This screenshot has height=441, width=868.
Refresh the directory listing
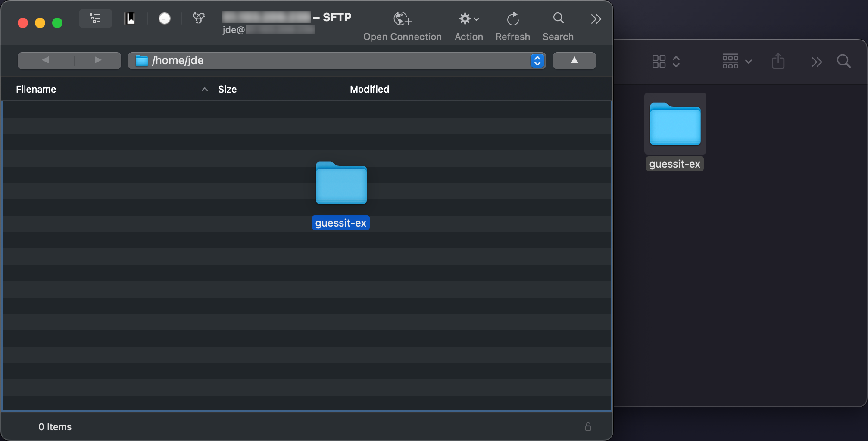pyautogui.click(x=512, y=27)
